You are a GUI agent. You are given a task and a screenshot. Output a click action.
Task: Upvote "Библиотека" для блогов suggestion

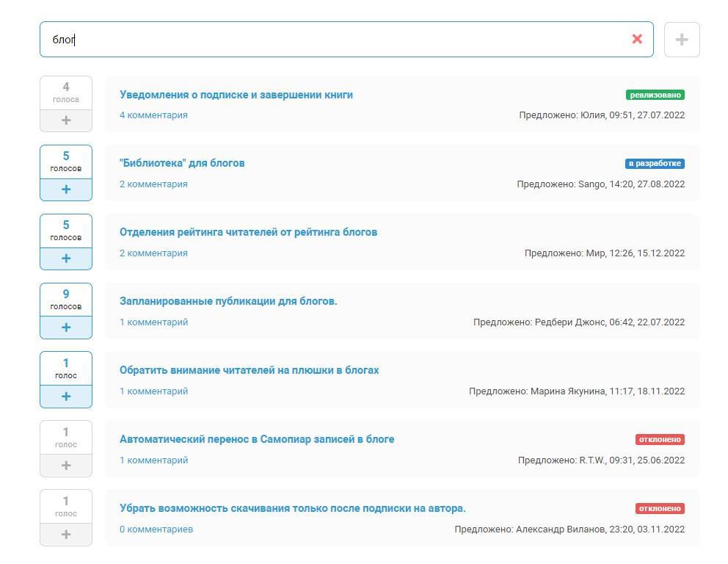tap(66, 189)
